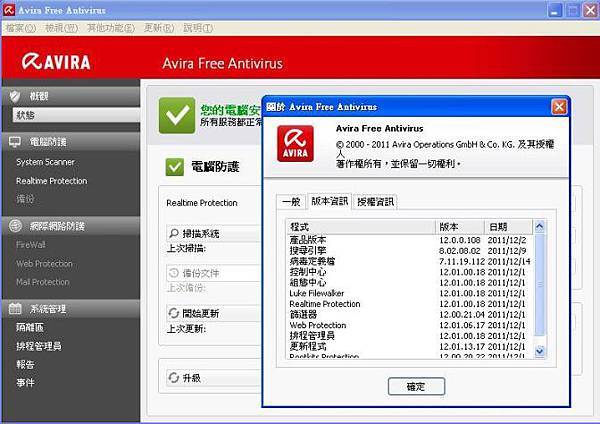600x424 pixels.
Task: Click the 開始更新 link
Action: tap(201, 313)
